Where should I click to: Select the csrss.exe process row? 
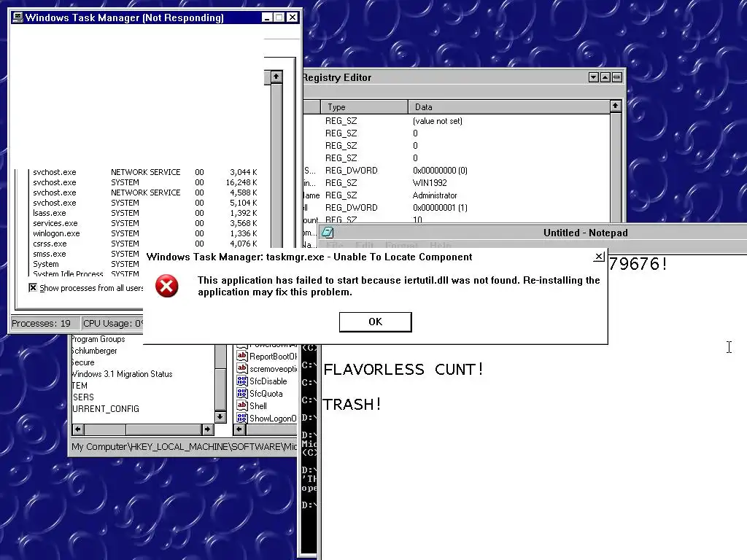[145, 244]
